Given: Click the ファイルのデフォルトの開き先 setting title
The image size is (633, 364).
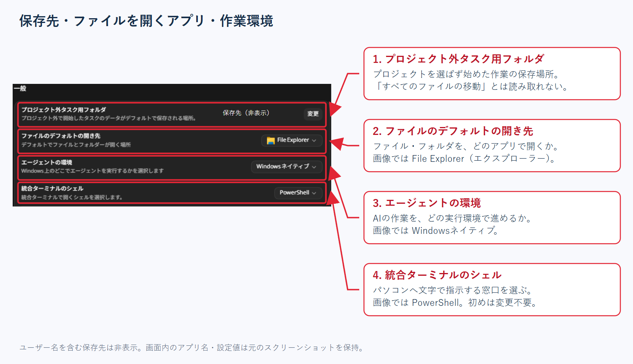Looking at the screenshot, I should [61, 136].
